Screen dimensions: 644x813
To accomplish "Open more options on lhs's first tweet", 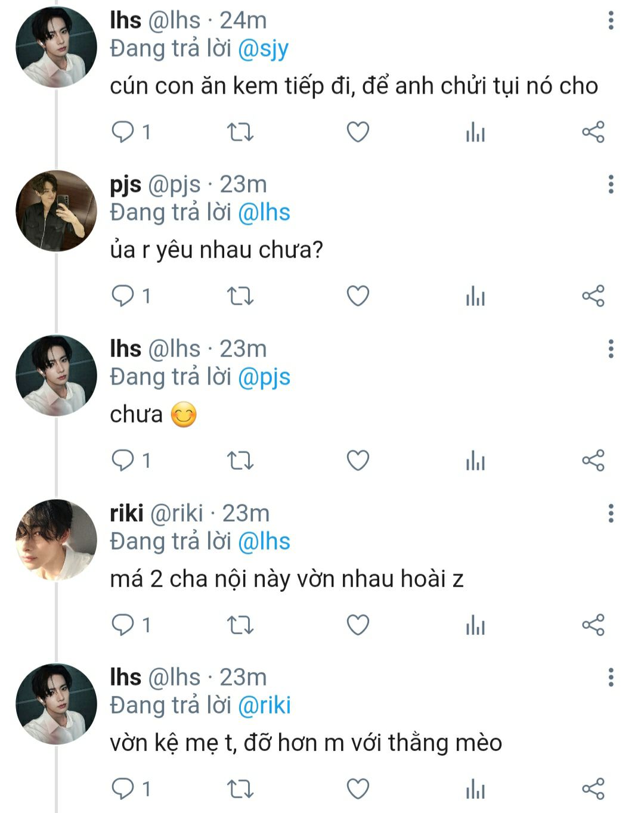I will point(611,20).
